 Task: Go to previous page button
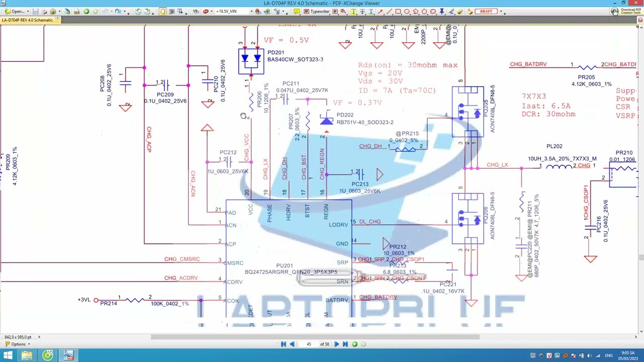point(292,344)
